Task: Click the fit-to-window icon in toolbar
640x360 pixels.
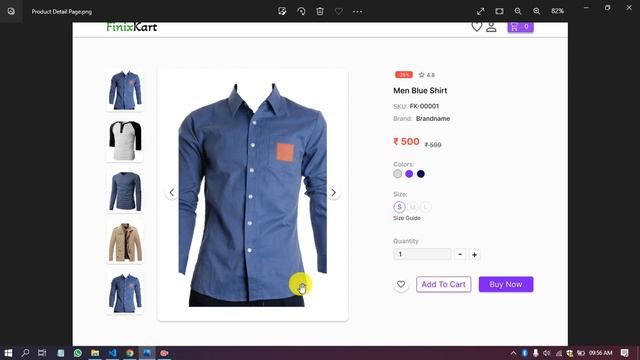Action: point(499,11)
